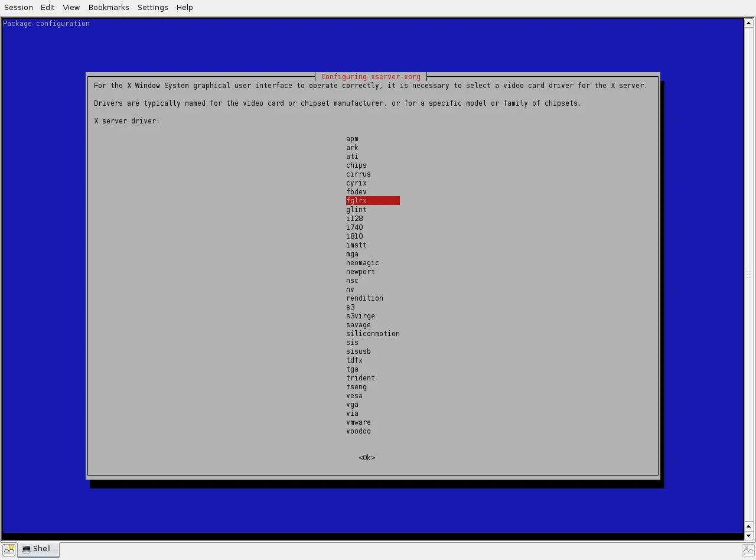Open the Session menu
Image resolution: width=756 pixels, height=560 pixels.
pos(18,7)
